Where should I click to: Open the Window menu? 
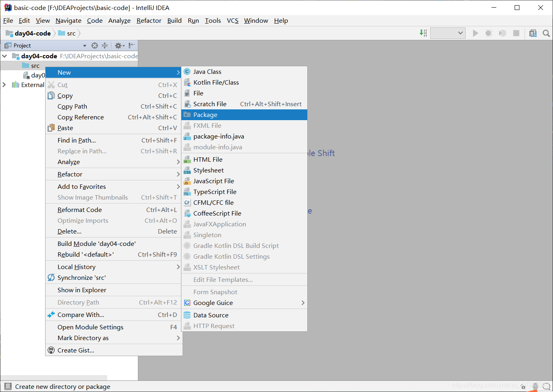click(x=256, y=21)
